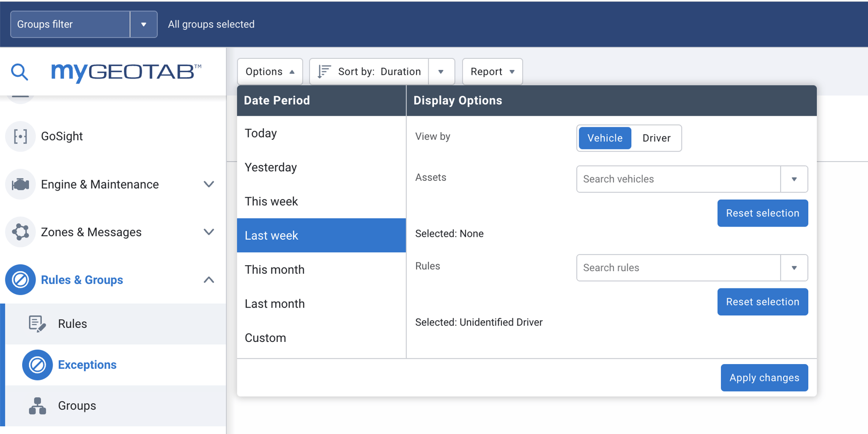868x434 pixels.
Task: Open the Search vehicles dropdown arrow
Action: pos(794,179)
